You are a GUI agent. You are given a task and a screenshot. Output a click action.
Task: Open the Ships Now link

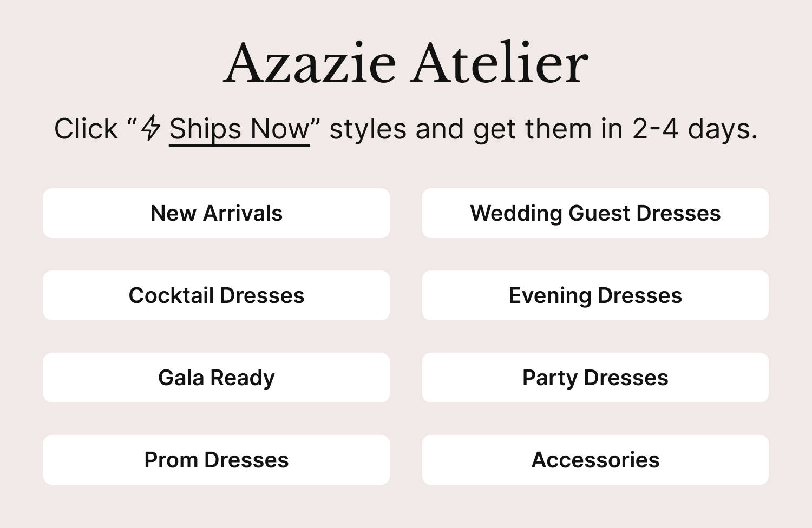239,129
